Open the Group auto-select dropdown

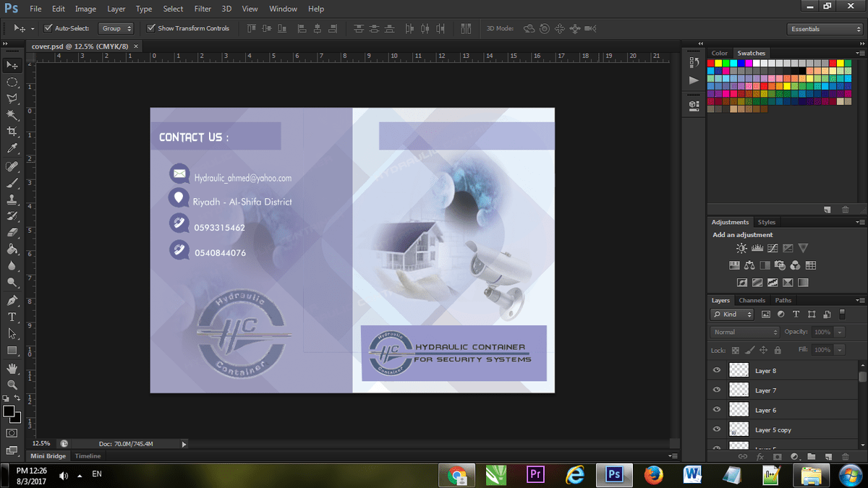116,29
